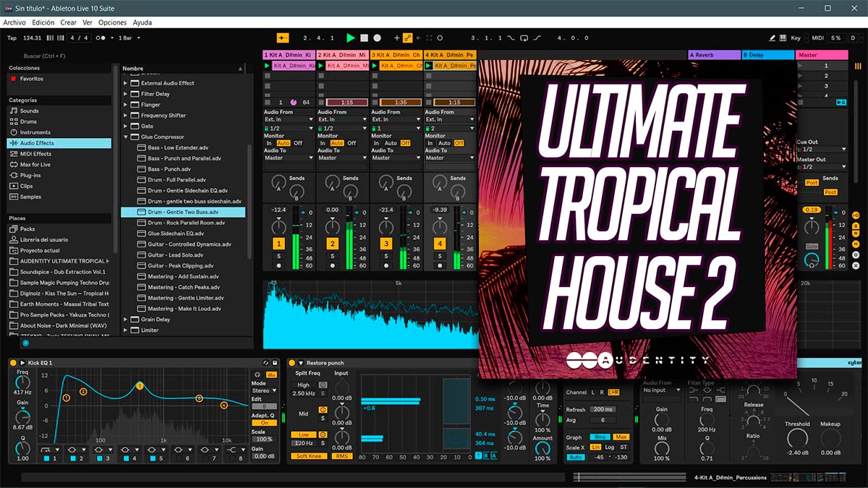Screen dimensions: 868x488
Task: Set track 2 Monitor to Off
Action: pos(352,143)
